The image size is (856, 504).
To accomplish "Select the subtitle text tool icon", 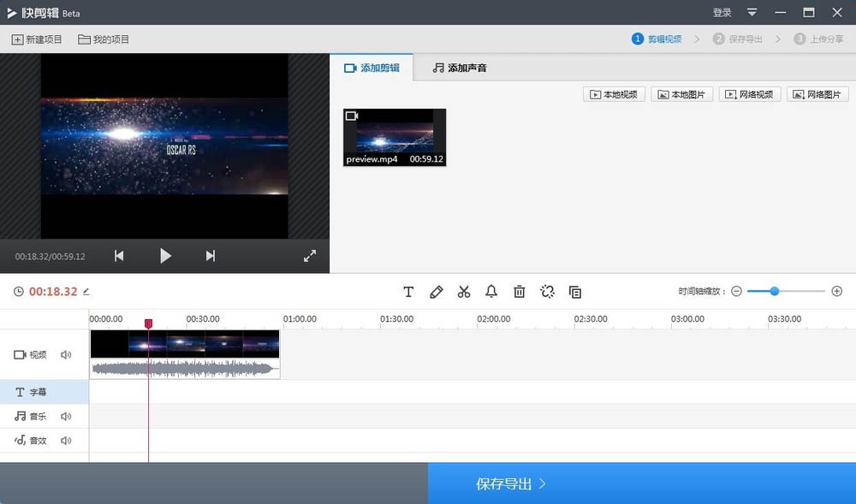I will [408, 292].
